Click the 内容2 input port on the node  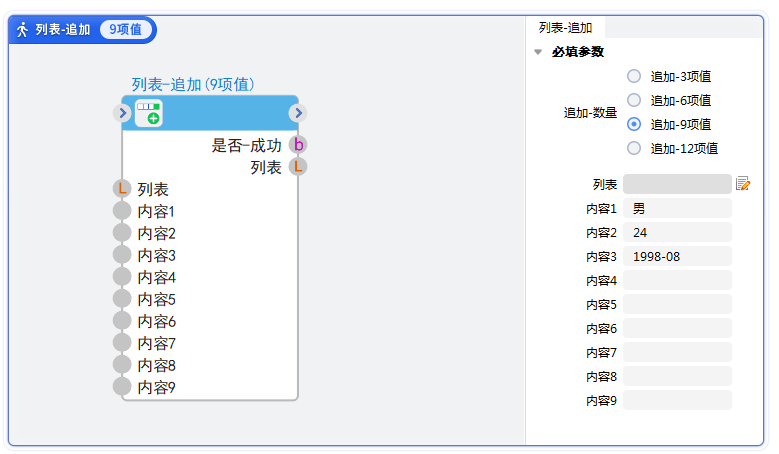[x=122, y=232]
